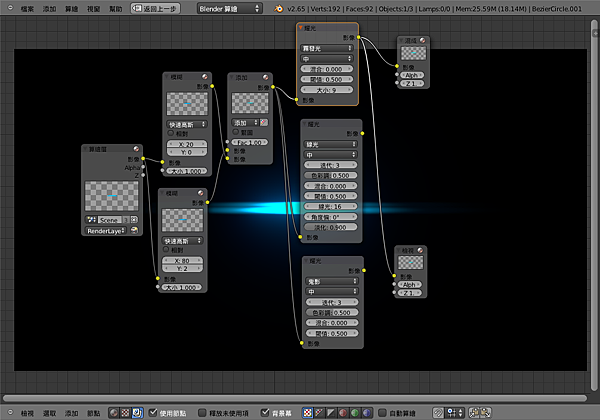The width and height of the screenshot is (600, 420).
Task: Open the 檢視 (View) menu in node editor header
Action: pyautogui.click(x=27, y=413)
